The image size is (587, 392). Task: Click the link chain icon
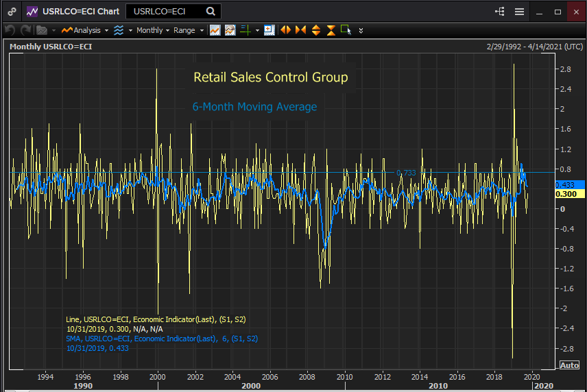click(12, 12)
